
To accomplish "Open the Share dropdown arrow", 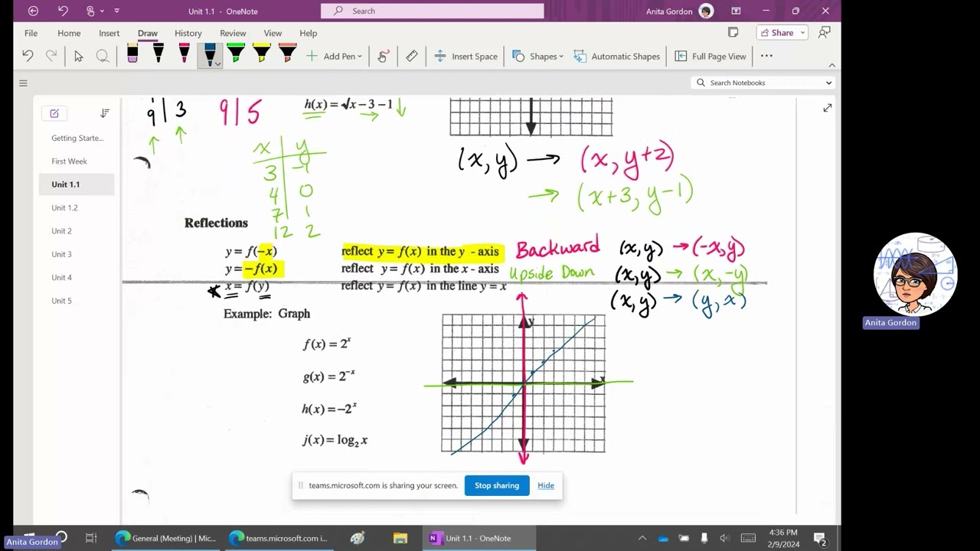I will (802, 32).
